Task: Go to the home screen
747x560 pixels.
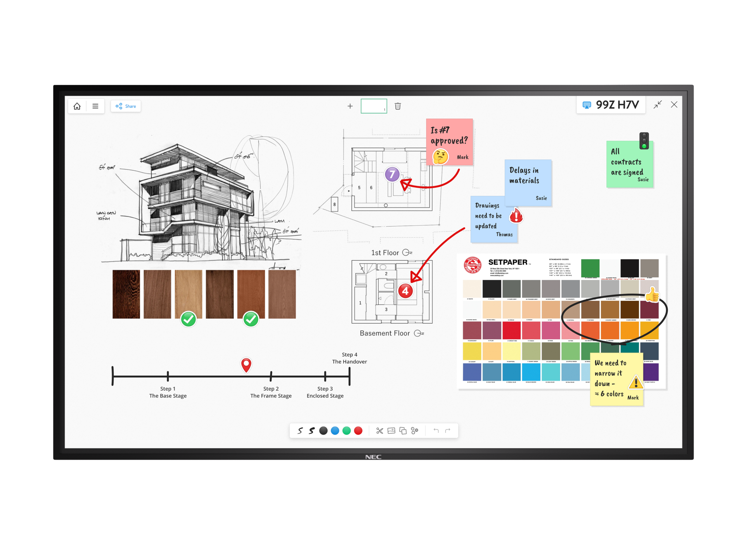Action: click(77, 106)
